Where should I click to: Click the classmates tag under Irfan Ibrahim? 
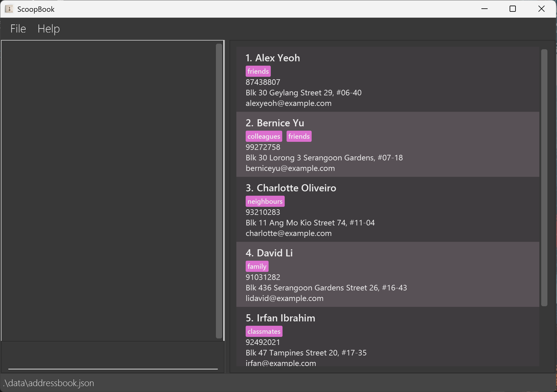coord(264,331)
